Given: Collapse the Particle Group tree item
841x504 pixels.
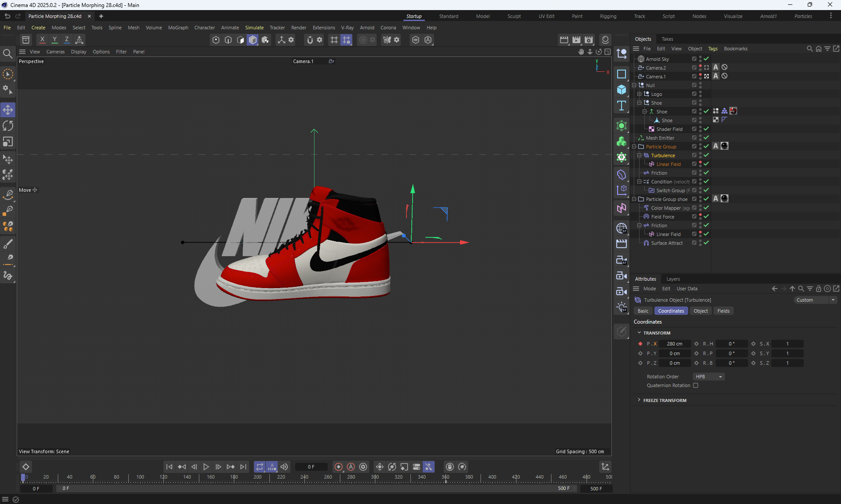Looking at the screenshot, I should pos(634,147).
